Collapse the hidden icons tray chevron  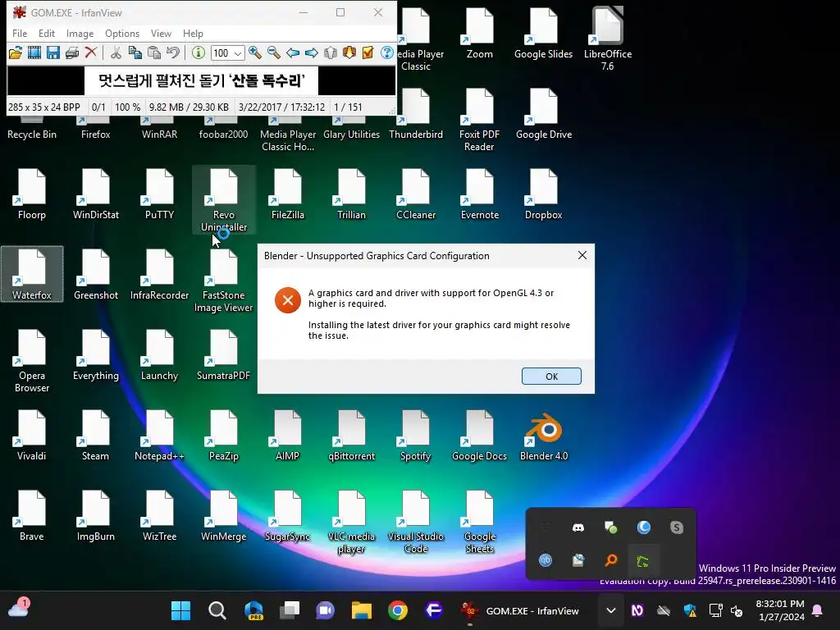pyautogui.click(x=610, y=610)
